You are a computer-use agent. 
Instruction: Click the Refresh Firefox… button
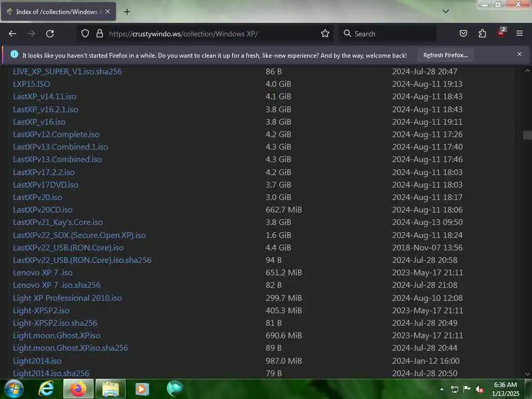(x=445, y=55)
